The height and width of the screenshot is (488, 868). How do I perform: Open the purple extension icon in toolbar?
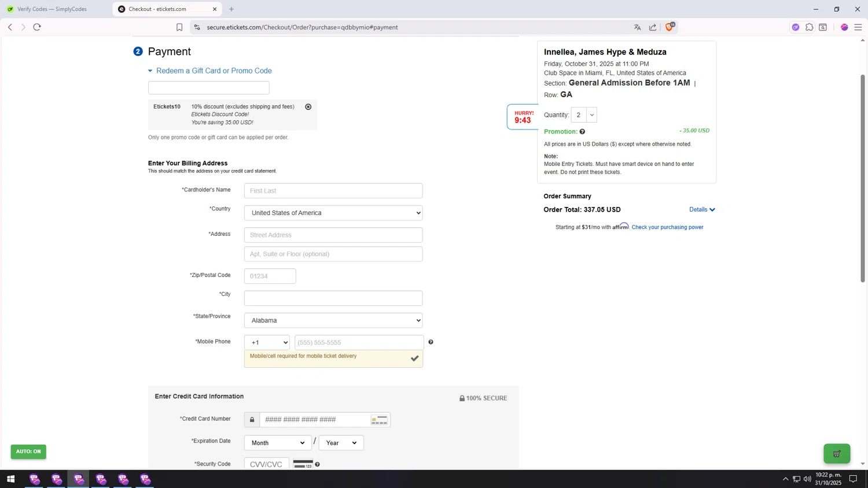796,27
